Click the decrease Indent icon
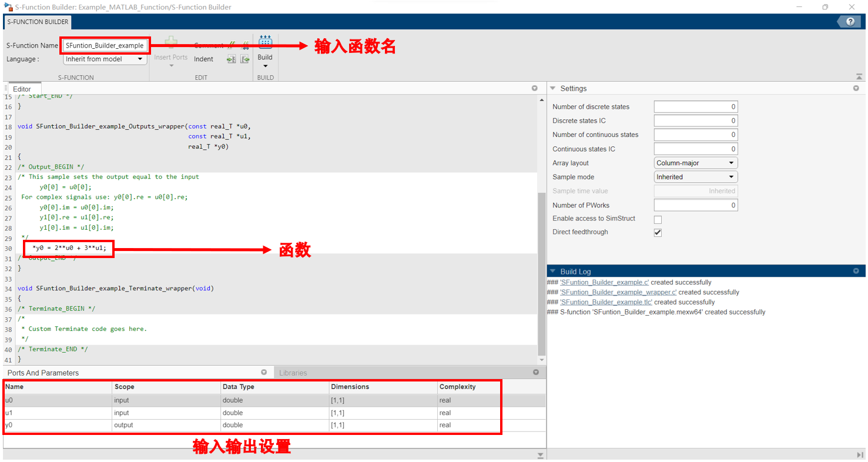Image resolution: width=868 pixels, height=462 pixels. [x=244, y=59]
